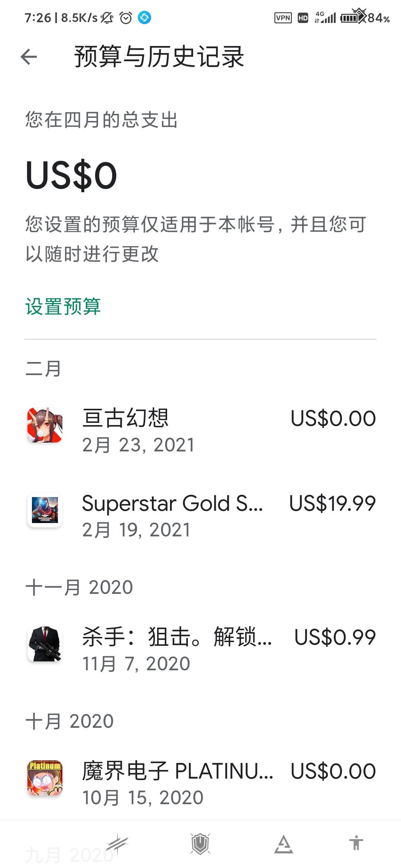Open Superstar Gold US$19.99 purchase
This screenshot has width=401, height=868.
[x=200, y=515]
